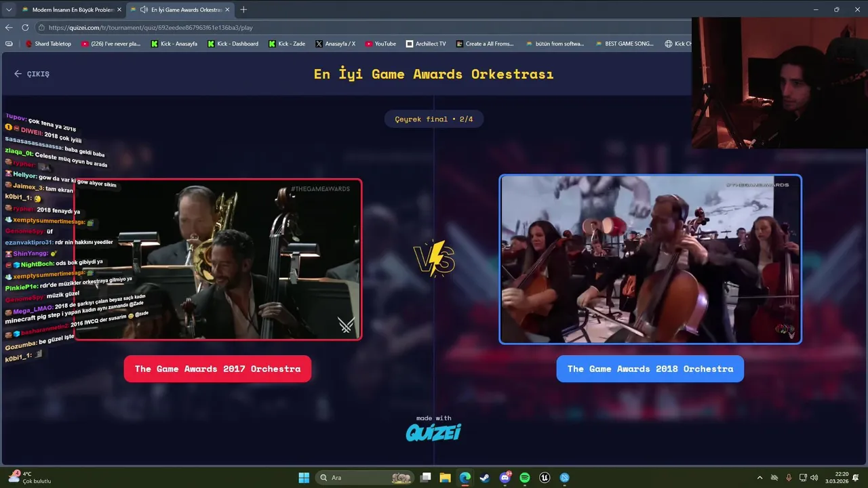Image resolution: width=868 pixels, height=488 pixels.
Task: Open the Kick - Dashboard bookmark
Action: tap(233, 43)
